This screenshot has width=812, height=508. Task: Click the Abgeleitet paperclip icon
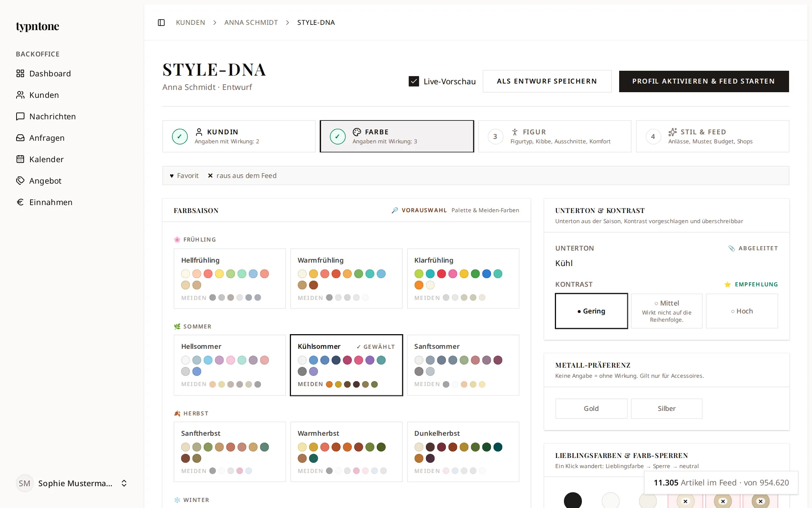tap(732, 248)
